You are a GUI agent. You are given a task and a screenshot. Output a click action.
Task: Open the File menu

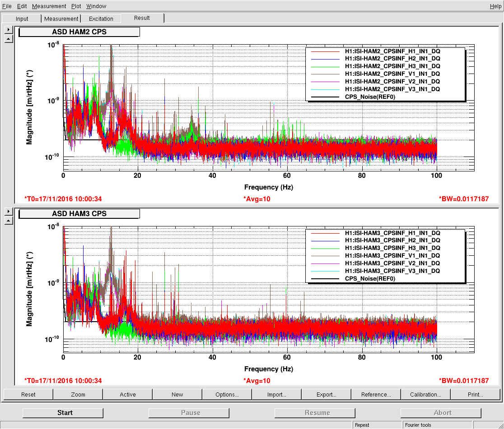pyautogui.click(x=7, y=6)
